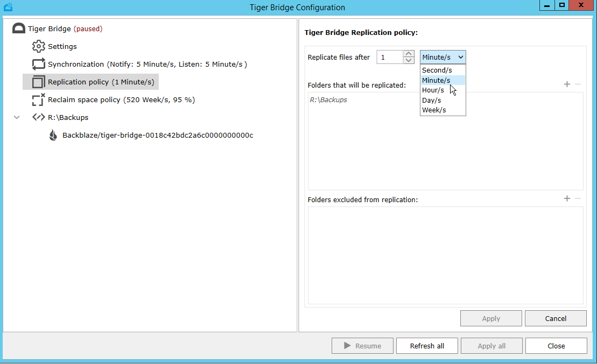Select R:\Backups in replicated folders list

click(328, 99)
